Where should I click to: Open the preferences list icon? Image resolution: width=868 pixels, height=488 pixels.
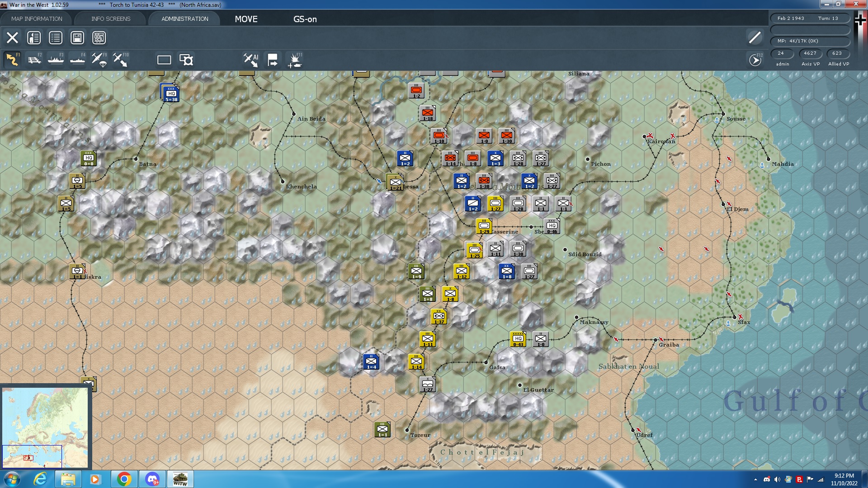(x=56, y=38)
